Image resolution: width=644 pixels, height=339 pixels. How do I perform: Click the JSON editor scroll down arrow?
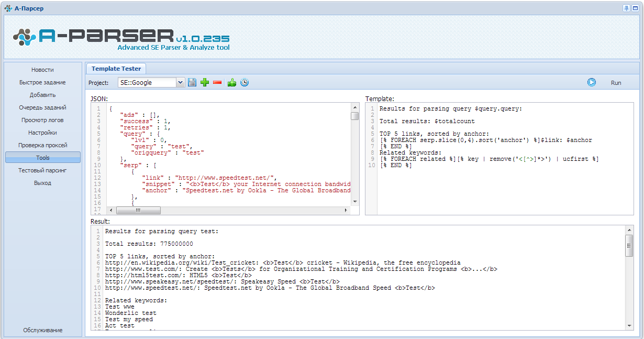354,202
